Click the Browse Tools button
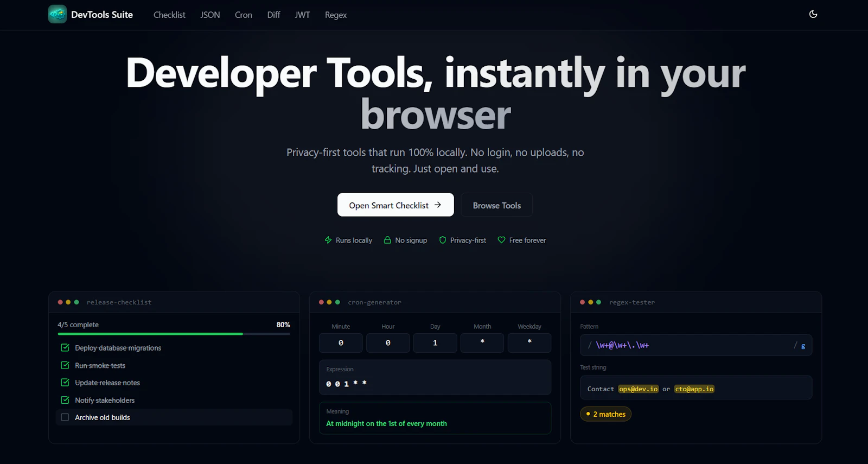868x464 pixels. (x=497, y=205)
